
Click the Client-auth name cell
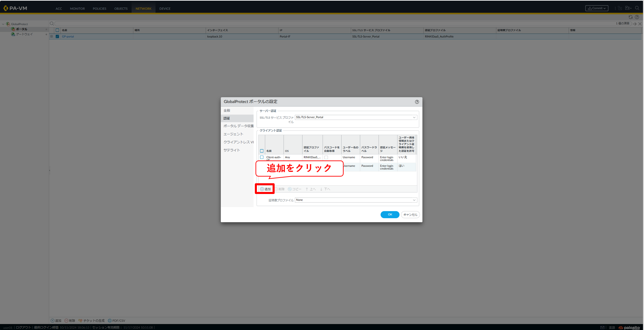[274, 158]
